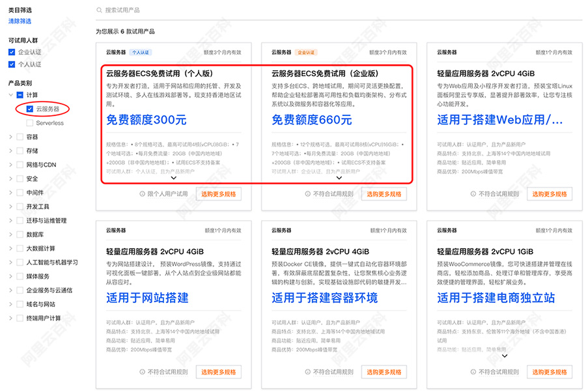
Task: Focus the 搜索试用产品 search field
Action: point(338,10)
